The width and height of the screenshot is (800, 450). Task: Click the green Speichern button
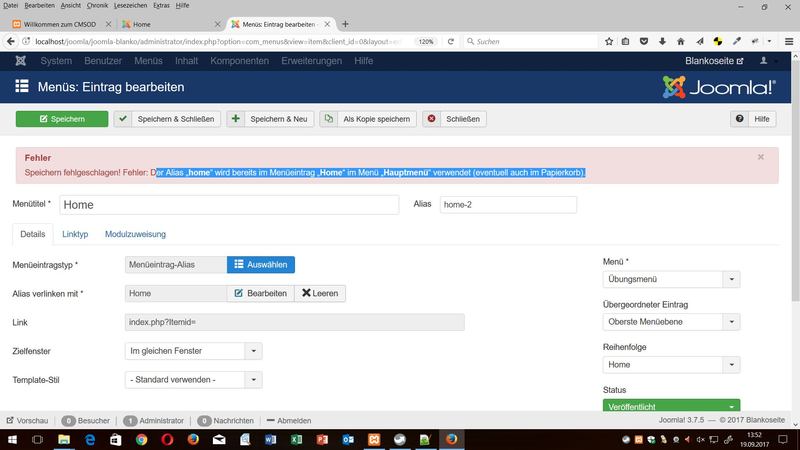tap(62, 119)
